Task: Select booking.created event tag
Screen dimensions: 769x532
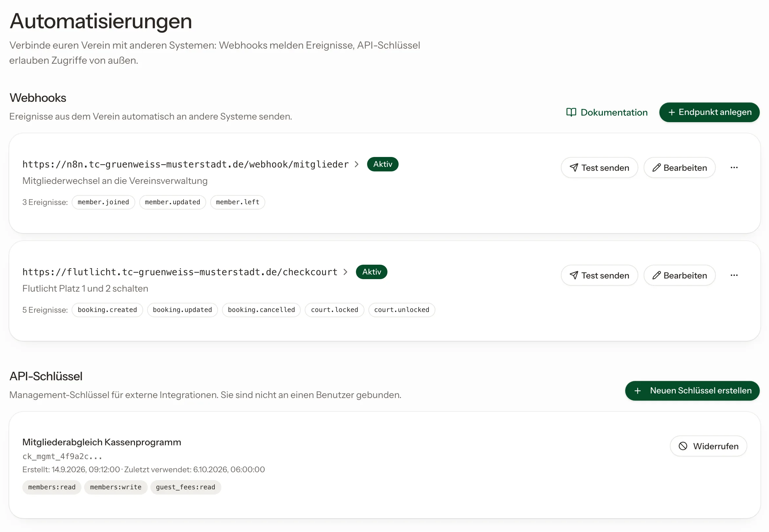Action: (107, 310)
